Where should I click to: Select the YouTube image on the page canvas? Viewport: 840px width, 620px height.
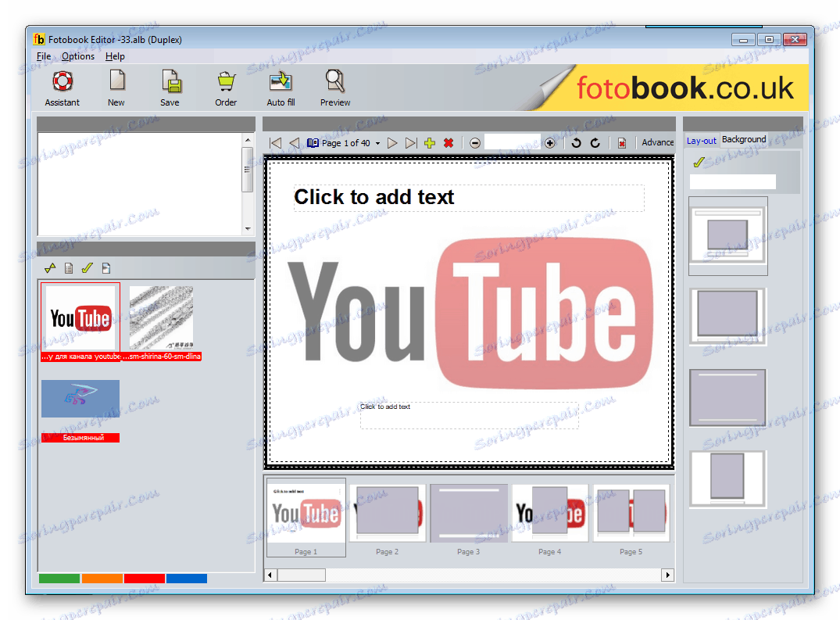[x=470, y=314]
